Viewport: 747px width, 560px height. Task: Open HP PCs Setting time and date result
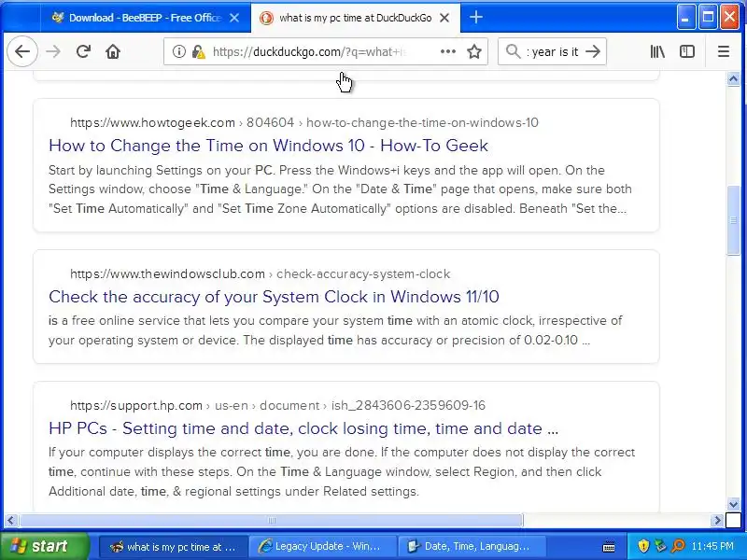click(x=303, y=428)
